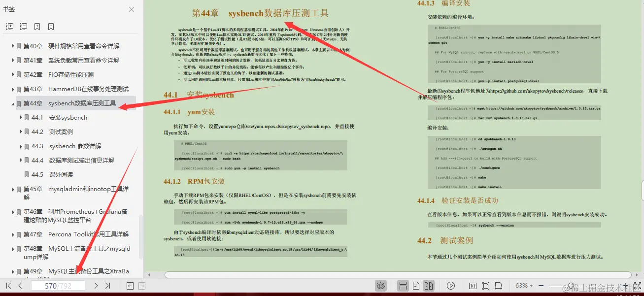Click the collapse all bookmarks icon
This screenshot has width=644, height=296.
[23, 26]
